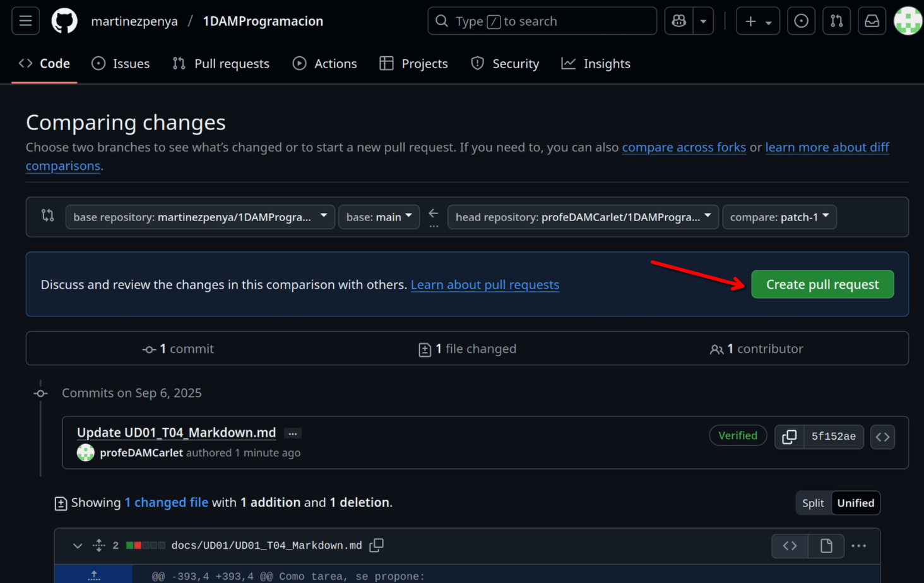Switch to the Security tab
924x583 pixels.
(x=505, y=63)
